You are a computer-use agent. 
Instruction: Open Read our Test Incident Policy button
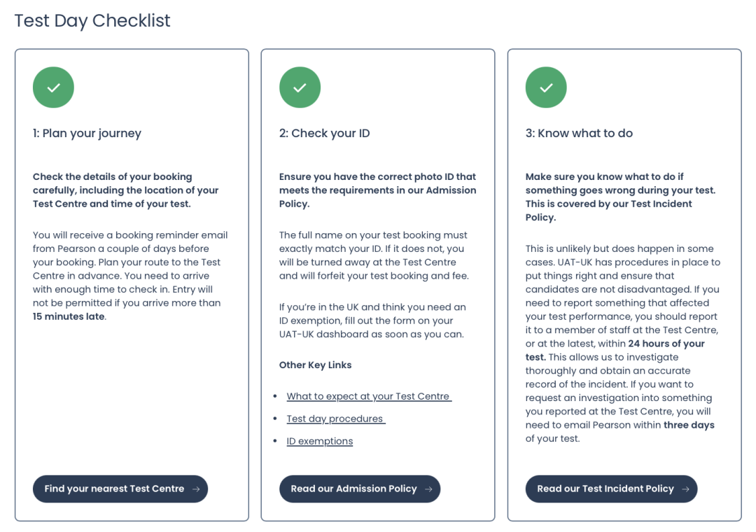tap(611, 489)
